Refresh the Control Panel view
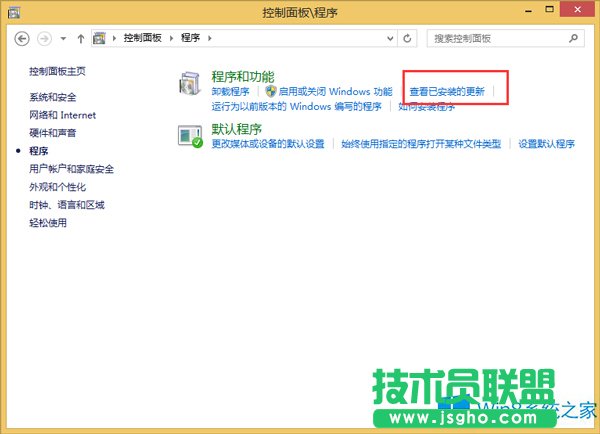 tap(407, 38)
